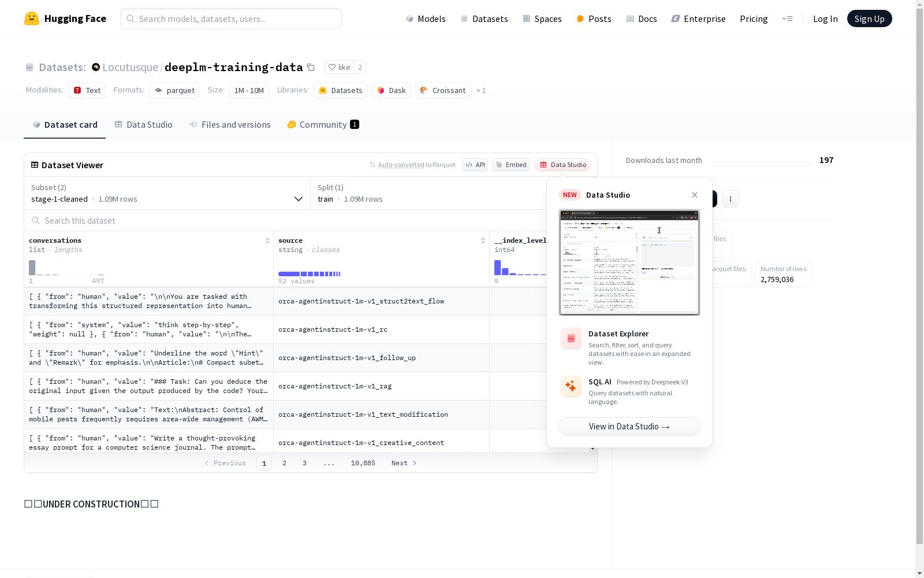Click the Datasets breadcrumb label

click(x=62, y=67)
